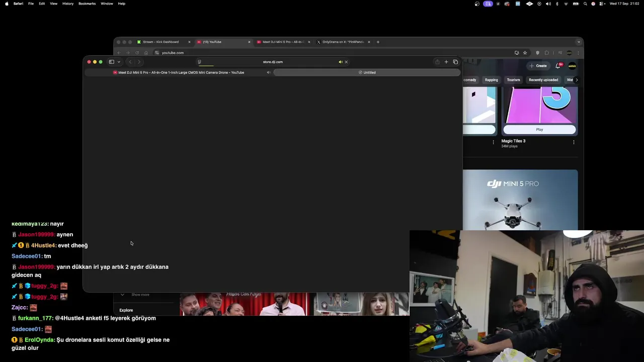Open the File menu

coord(31,4)
